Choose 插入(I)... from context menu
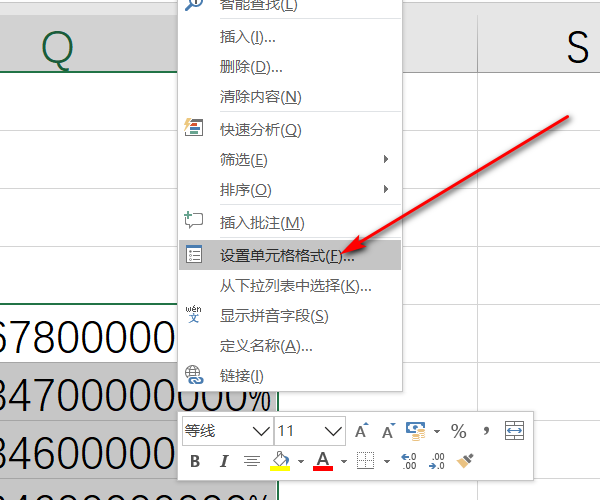This screenshot has height=500, width=600. 290,37
